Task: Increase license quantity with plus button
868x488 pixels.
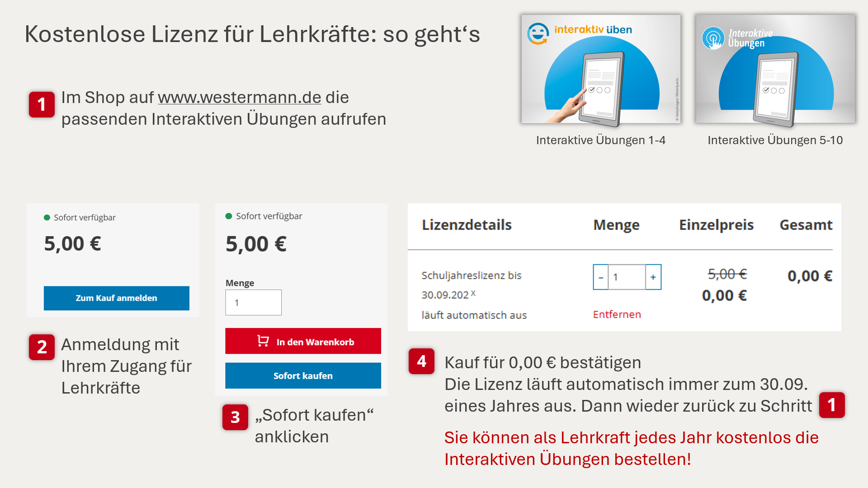Action: pos(653,277)
